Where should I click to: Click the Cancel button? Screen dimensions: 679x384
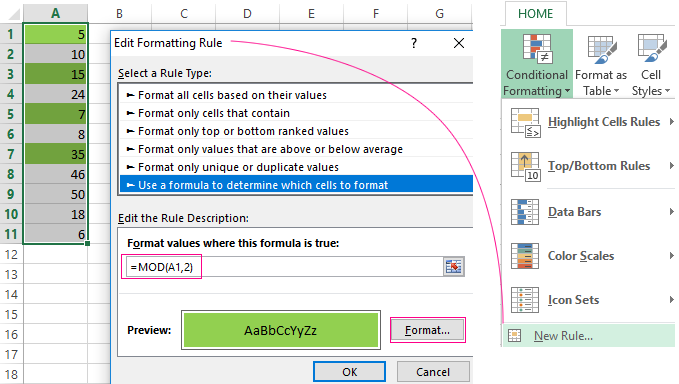[x=433, y=372]
